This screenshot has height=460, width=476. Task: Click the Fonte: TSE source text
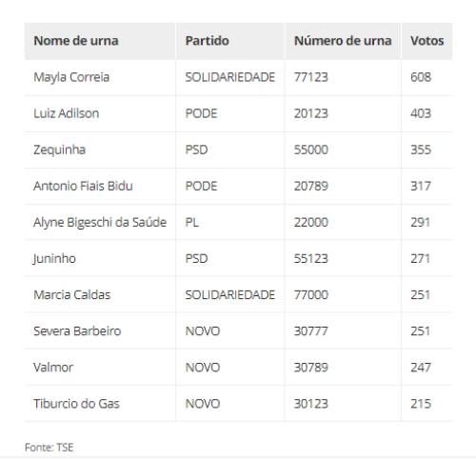pyautogui.click(x=50, y=448)
